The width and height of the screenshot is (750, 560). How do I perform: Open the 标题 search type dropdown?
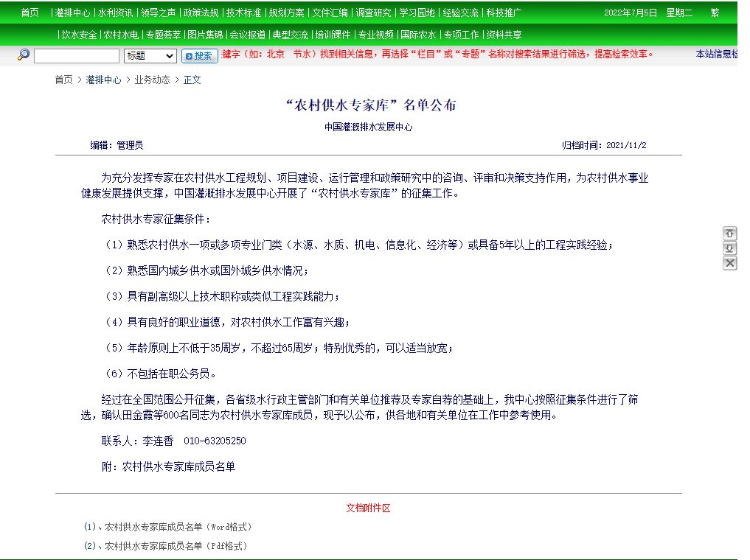150,56
